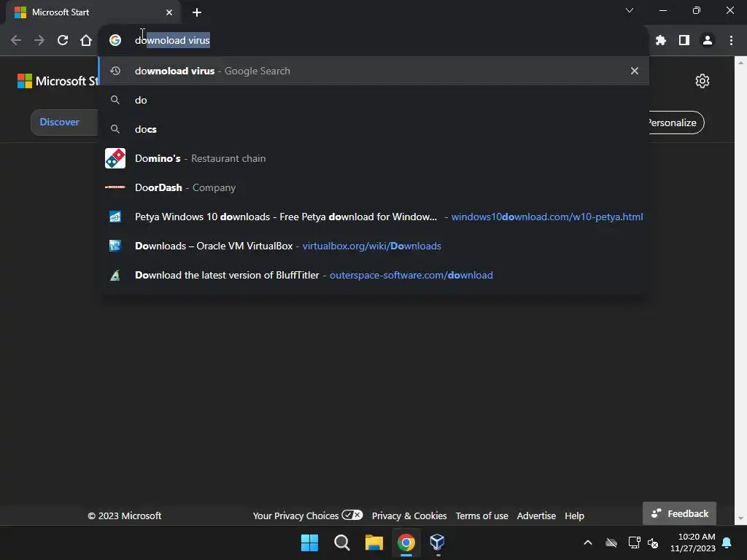This screenshot has height=560, width=747.
Task: Click the DoorDash logo icon
Action: click(x=115, y=187)
